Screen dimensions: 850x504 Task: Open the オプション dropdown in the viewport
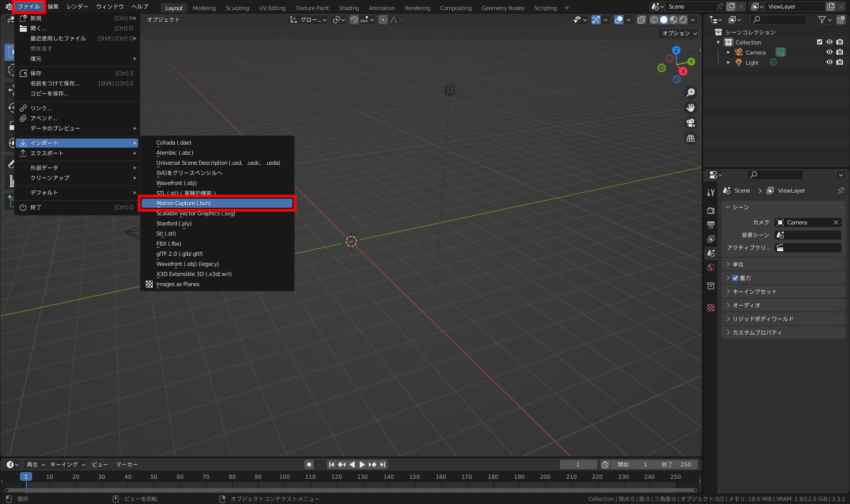pyautogui.click(x=678, y=33)
